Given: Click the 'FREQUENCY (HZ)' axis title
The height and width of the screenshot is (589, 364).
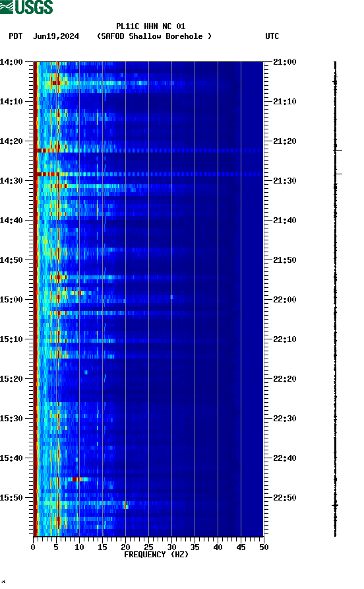Looking at the screenshot, I should tap(156, 555).
